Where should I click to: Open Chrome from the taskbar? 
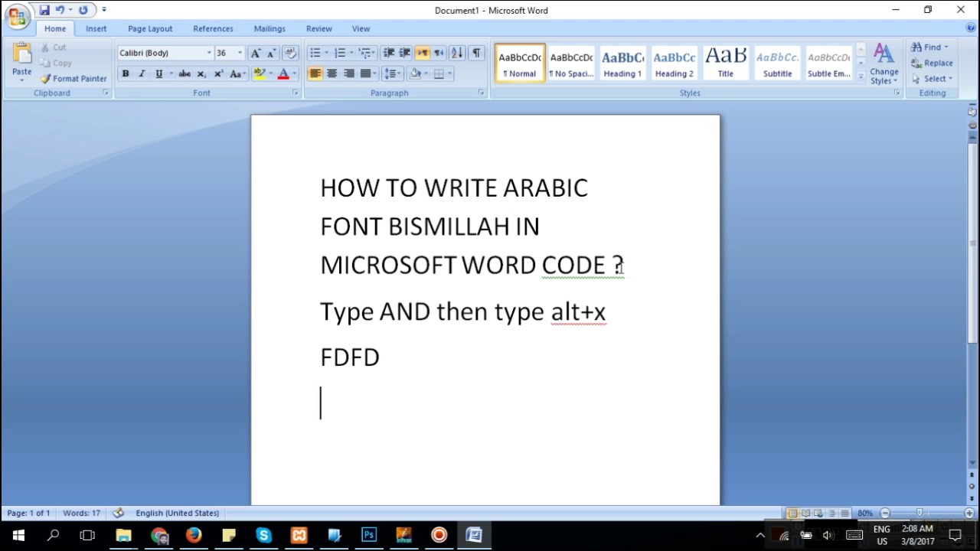(159, 535)
